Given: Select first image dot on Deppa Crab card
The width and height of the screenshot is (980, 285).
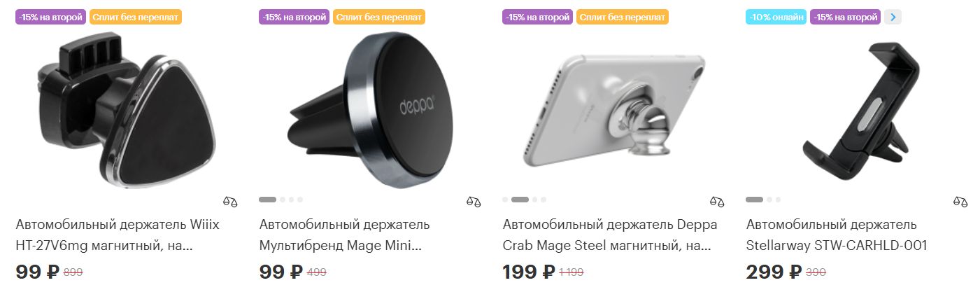Looking at the screenshot, I should [505, 200].
